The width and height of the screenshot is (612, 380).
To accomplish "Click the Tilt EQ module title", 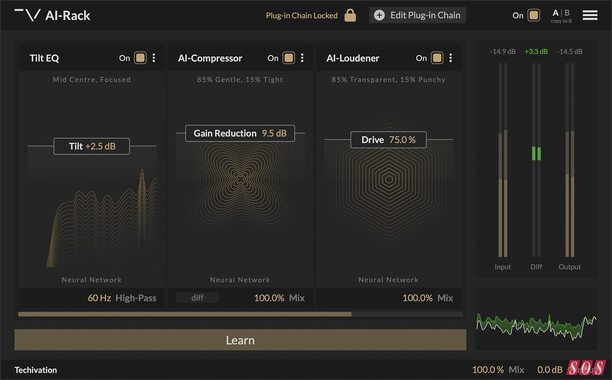I will coord(44,58).
